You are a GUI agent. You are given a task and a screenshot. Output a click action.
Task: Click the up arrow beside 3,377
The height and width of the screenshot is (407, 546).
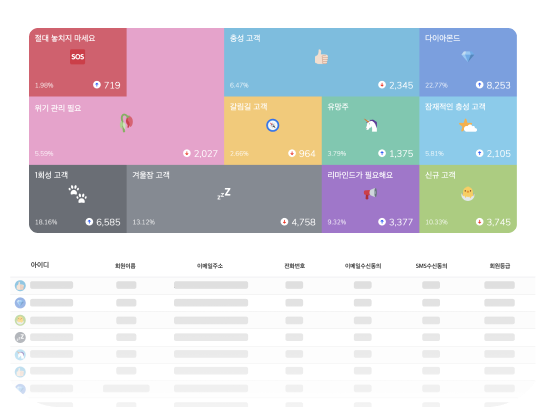click(x=382, y=221)
